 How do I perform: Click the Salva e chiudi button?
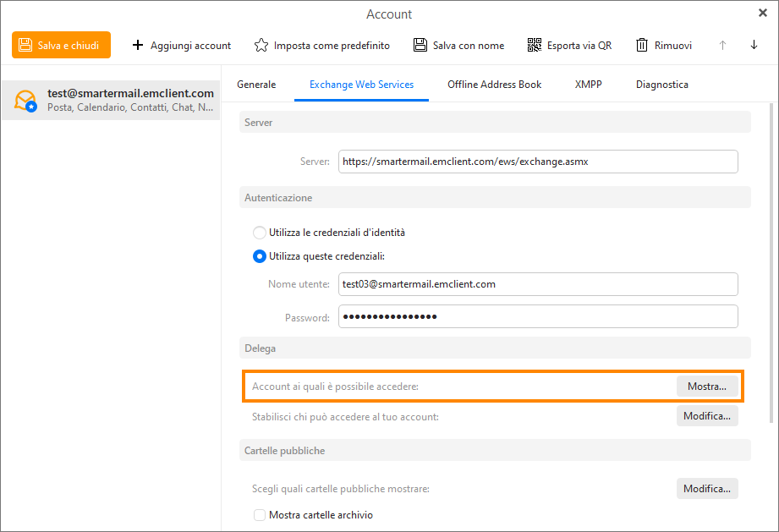(61, 45)
